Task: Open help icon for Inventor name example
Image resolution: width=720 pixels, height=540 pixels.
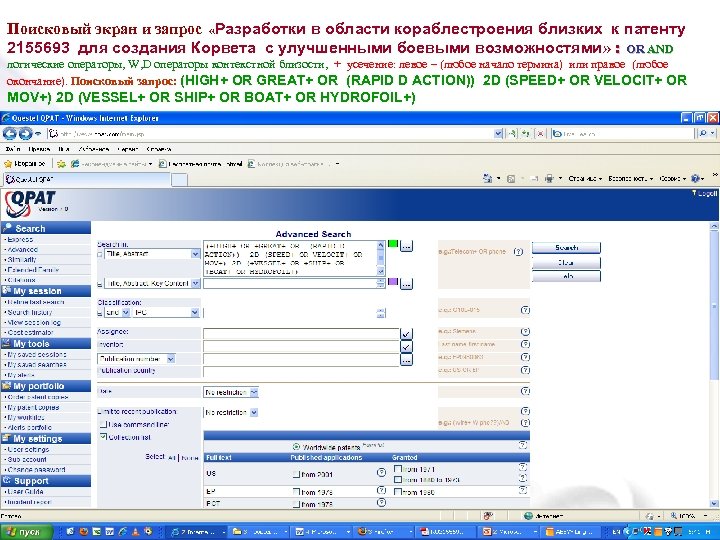Action: [525, 344]
